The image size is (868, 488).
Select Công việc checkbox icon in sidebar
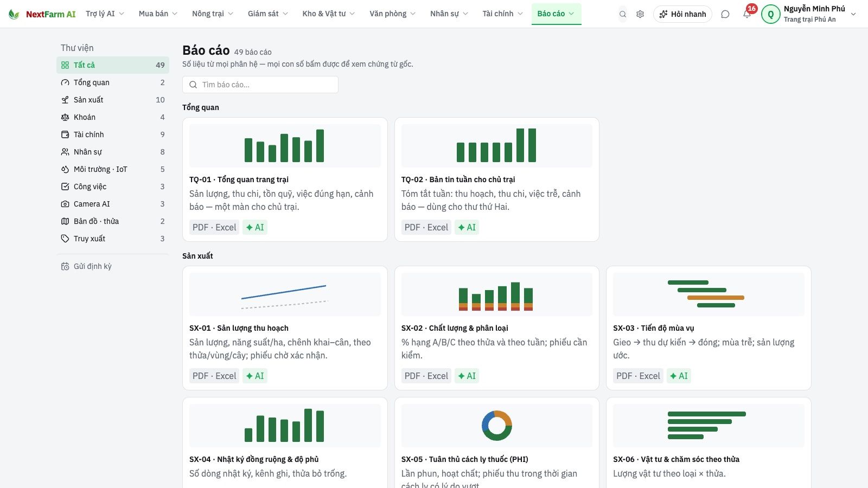tap(65, 187)
